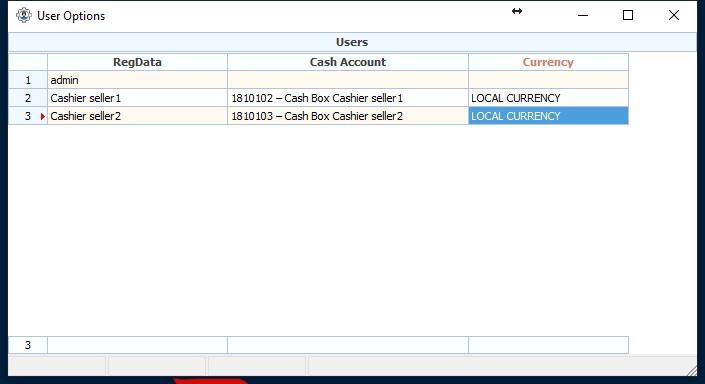Click the window resize grip corner
Screen dimensions: 705x384
coord(692,370)
